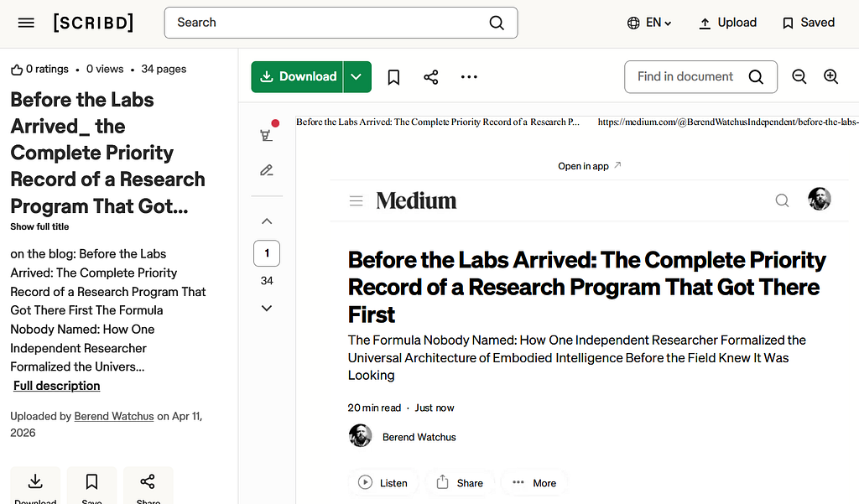
Task: Expand Show full title
Action: click(x=39, y=226)
